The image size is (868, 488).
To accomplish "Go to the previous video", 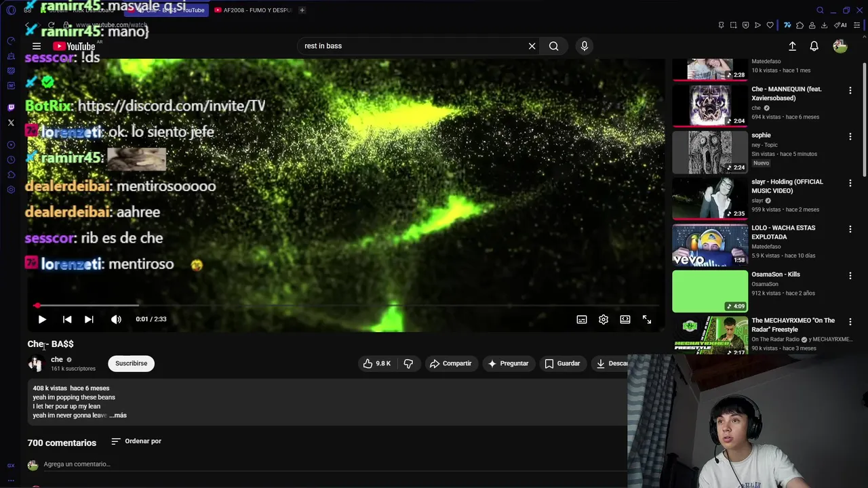I will (67, 319).
